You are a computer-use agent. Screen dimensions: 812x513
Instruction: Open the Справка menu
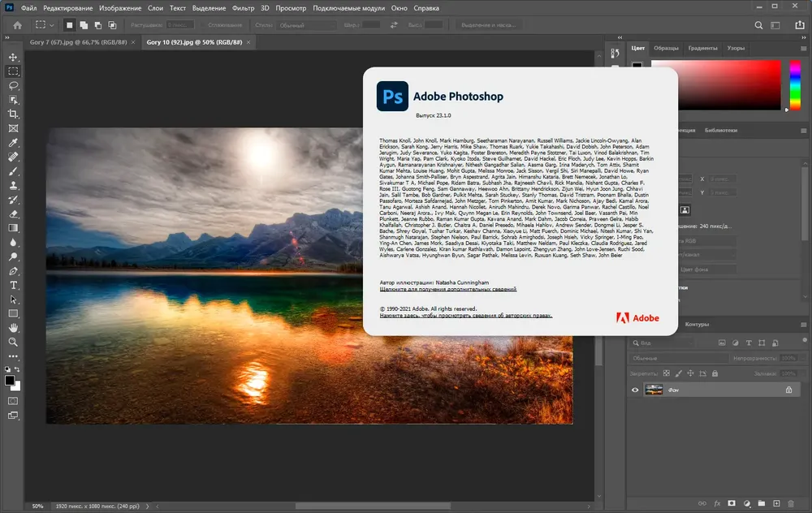[x=426, y=8]
